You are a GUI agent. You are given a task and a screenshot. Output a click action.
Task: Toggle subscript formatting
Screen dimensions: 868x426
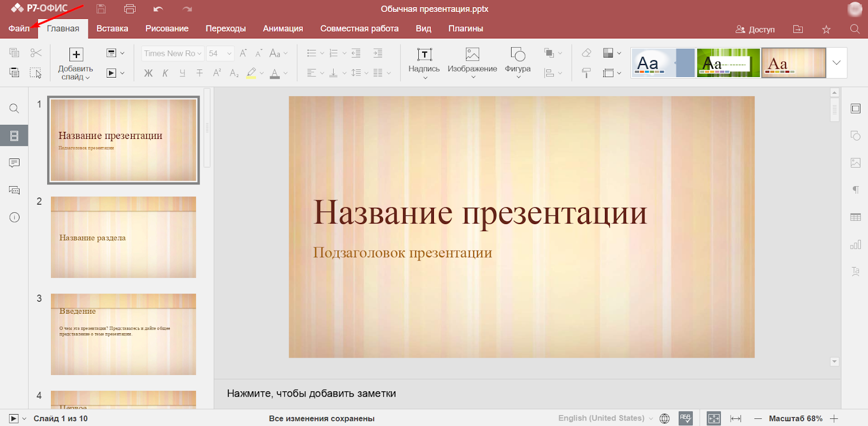(234, 73)
